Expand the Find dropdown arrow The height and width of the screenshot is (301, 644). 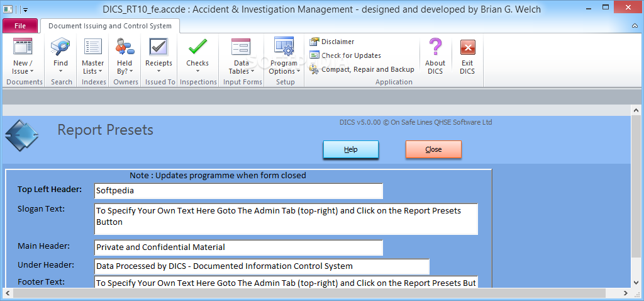60,71
